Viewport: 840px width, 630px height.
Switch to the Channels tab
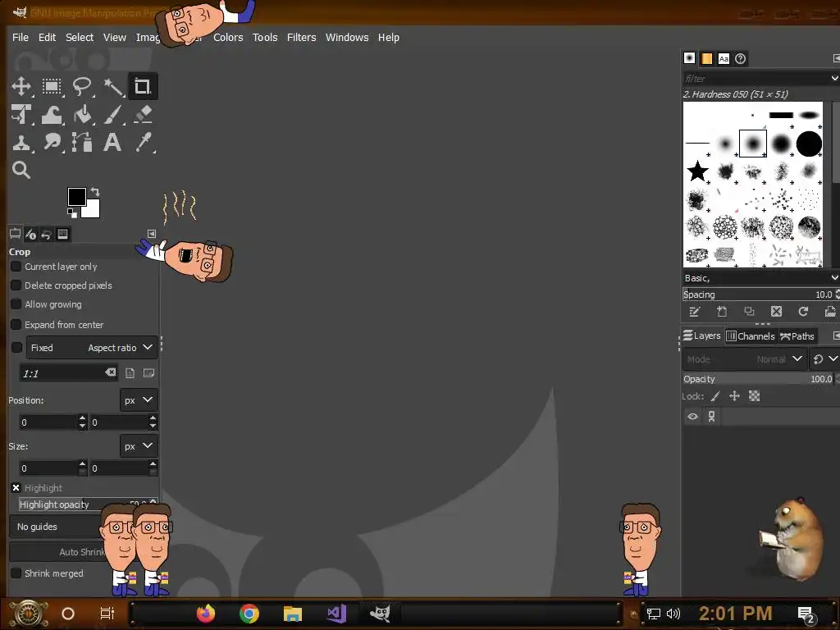751,336
